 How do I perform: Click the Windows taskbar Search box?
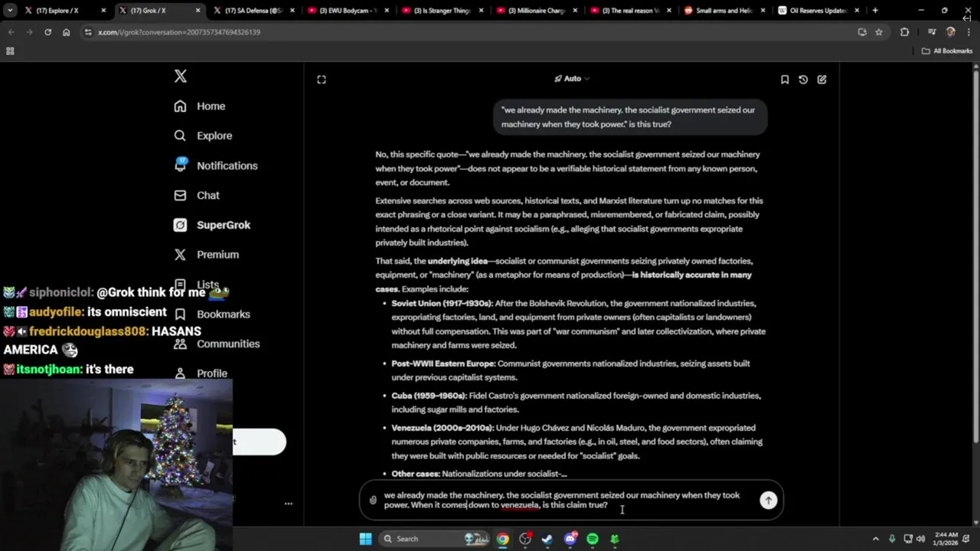(435, 539)
